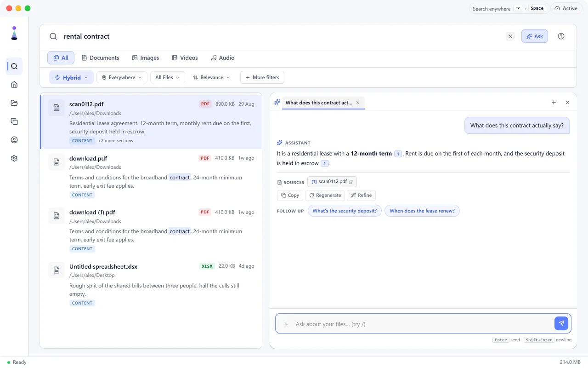Open the Everywhere location dropdown

(122, 77)
